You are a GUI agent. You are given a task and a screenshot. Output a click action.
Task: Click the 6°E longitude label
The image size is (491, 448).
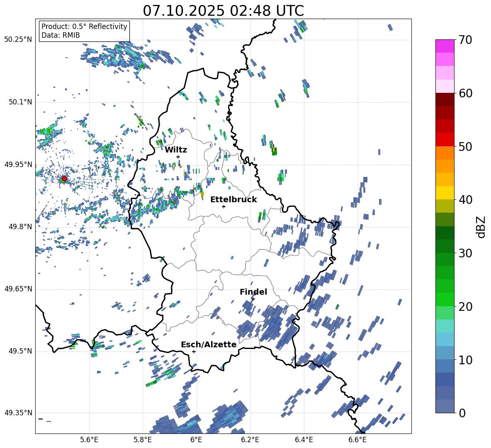coord(196,440)
